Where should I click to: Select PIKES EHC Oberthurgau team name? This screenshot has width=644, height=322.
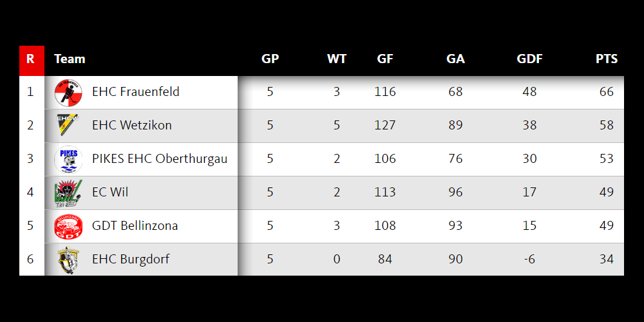160,159
